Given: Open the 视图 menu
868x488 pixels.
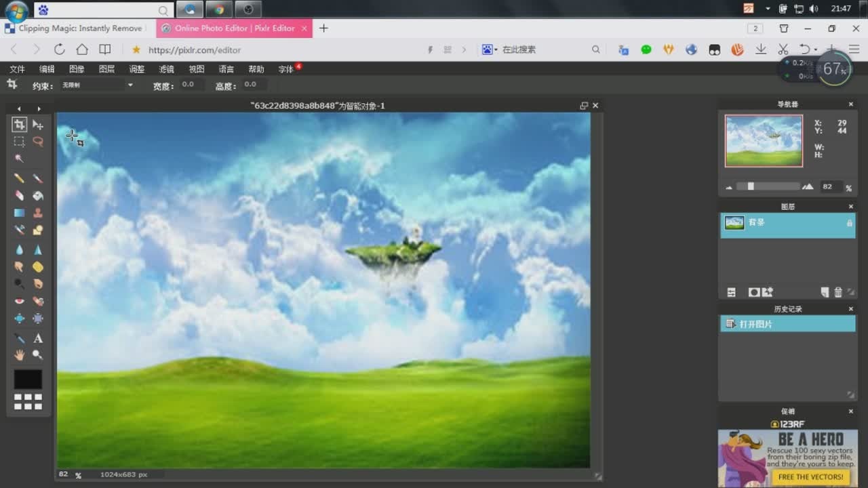Looking at the screenshot, I should coord(196,69).
